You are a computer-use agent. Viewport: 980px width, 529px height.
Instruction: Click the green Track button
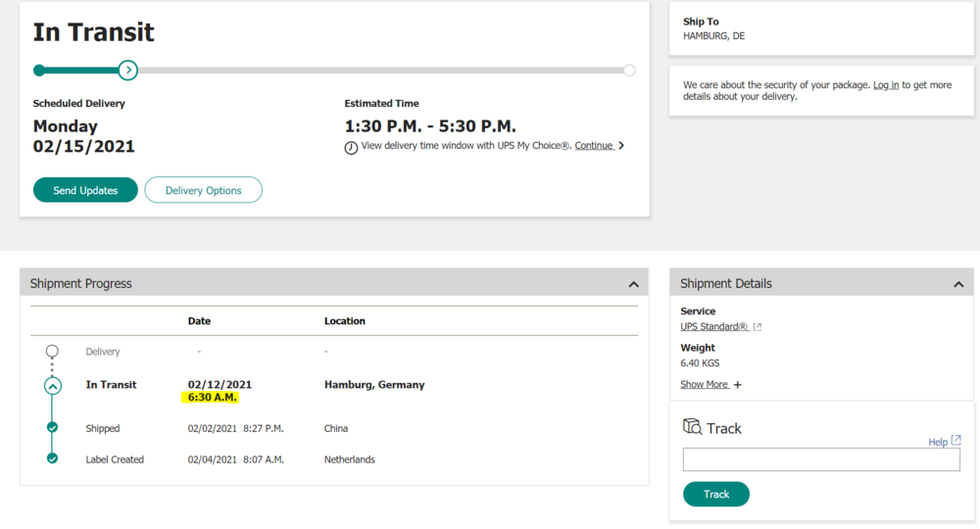[715, 494]
